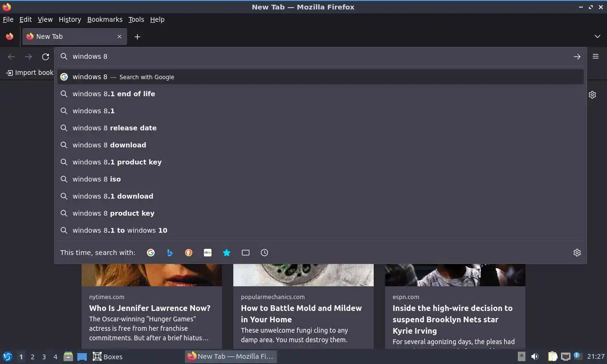Screen dimensions: 607x364
Task: Open the clipboard manager tray icon
Action: 552,356
